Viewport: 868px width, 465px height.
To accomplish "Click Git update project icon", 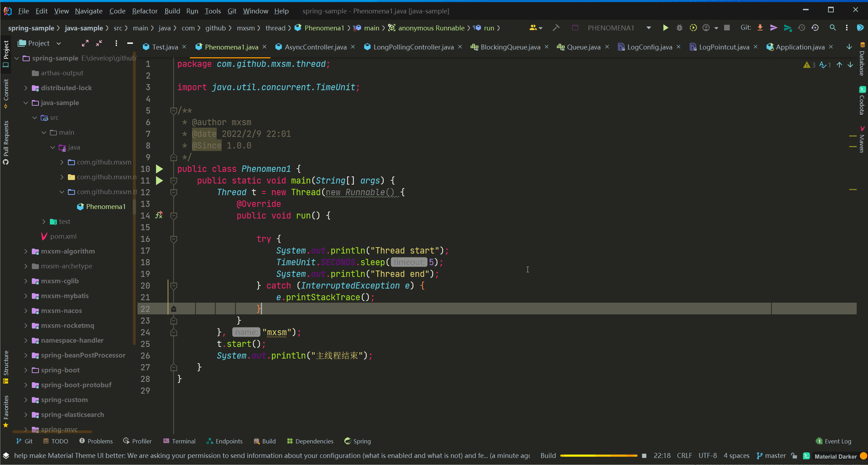I will pos(760,28).
